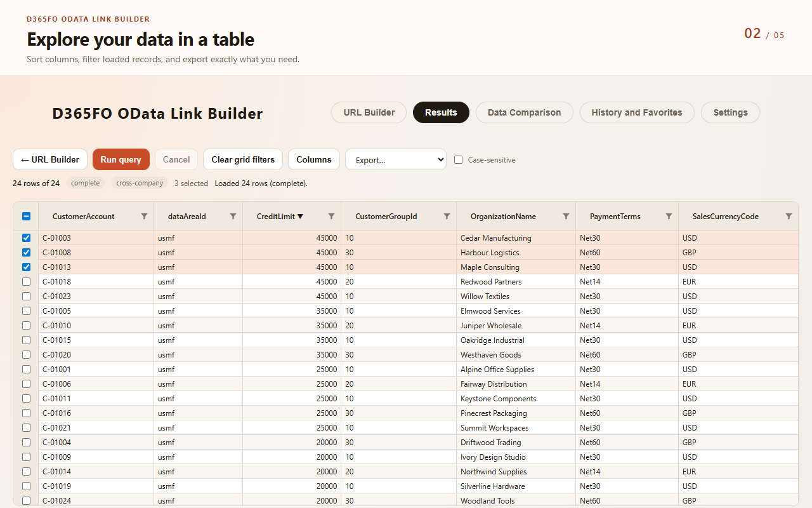Uncheck row C-01013 Maple Consulting
The width and height of the screenshot is (812, 508).
[26, 267]
